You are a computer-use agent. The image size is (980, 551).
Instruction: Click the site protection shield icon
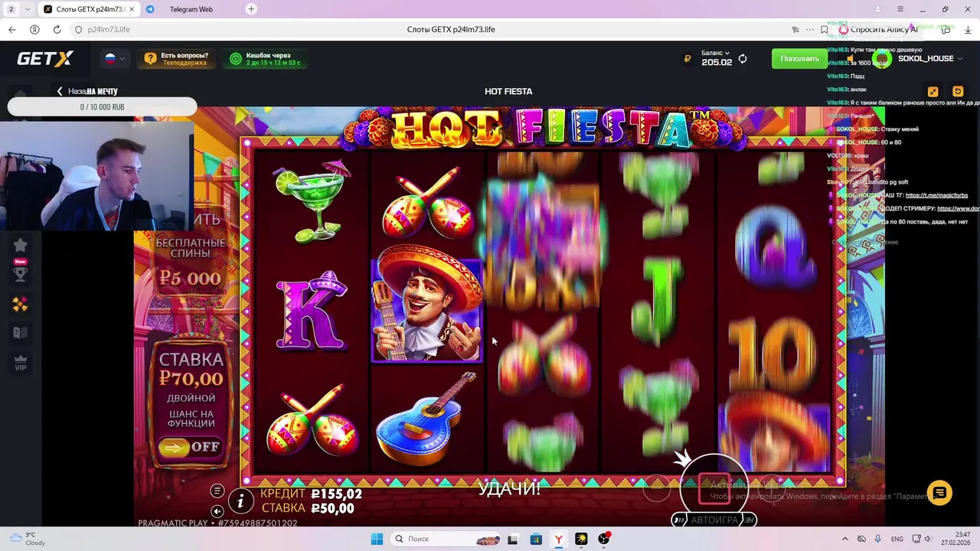click(x=77, y=29)
